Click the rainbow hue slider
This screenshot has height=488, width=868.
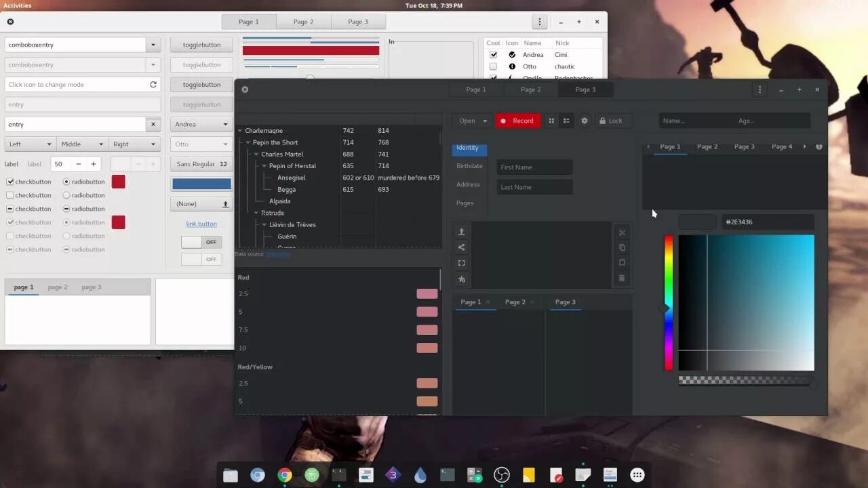coord(668,302)
